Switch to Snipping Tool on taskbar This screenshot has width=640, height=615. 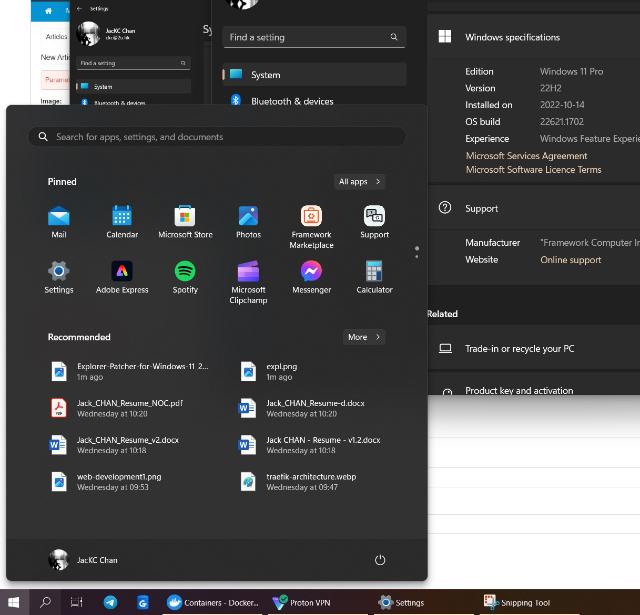(x=530, y=602)
